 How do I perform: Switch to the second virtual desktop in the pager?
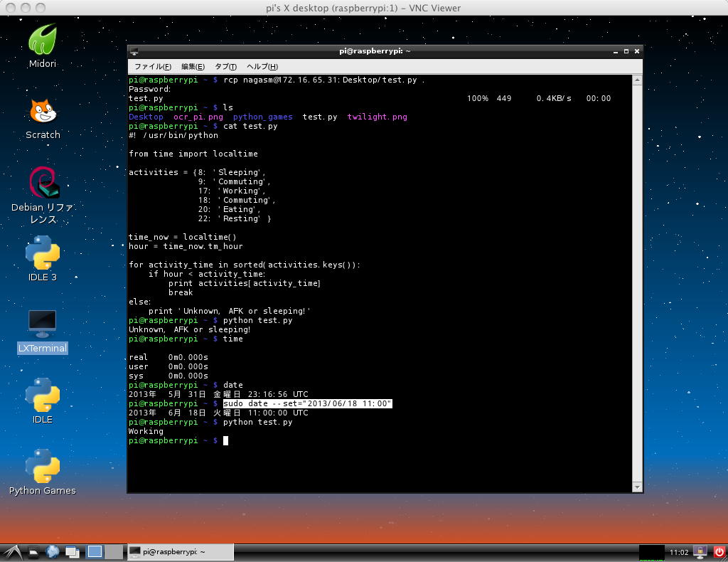pos(113,551)
